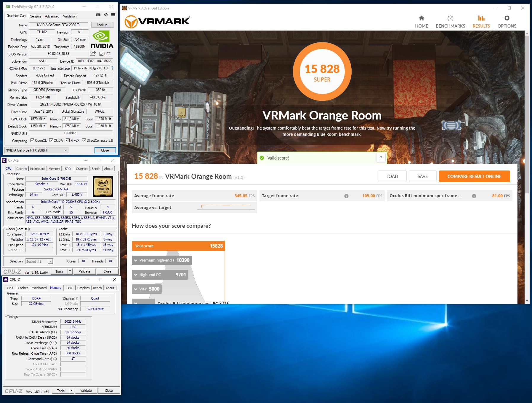Click the Target frame rate info icon
This screenshot has width=532, height=403.
point(346,196)
